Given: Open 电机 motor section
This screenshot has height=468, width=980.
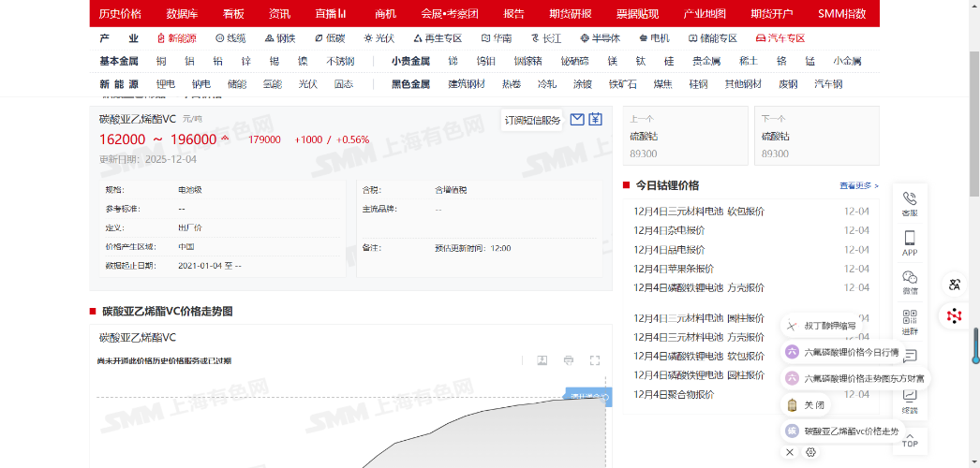Looking at the screenshot, I should point(654,38).
